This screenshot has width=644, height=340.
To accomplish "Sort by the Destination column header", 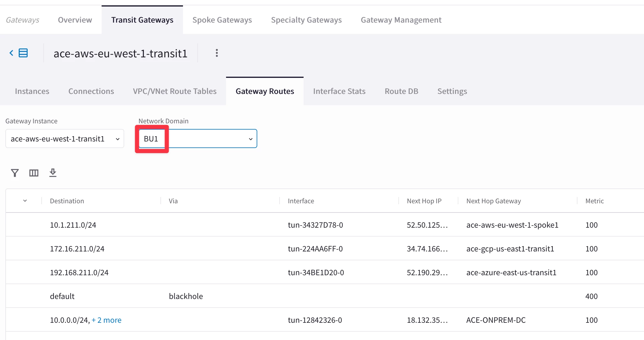I will coord(67,201).
